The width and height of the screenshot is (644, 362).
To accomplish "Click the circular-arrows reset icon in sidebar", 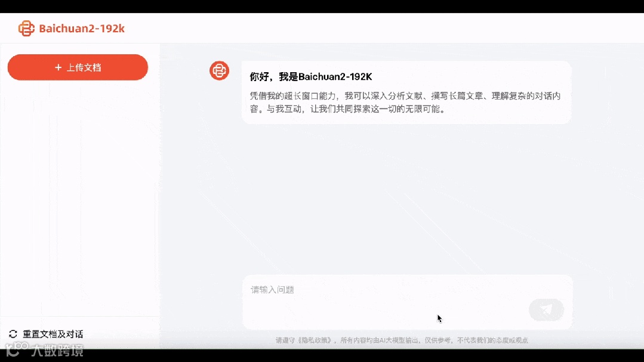I will [13, 334].
